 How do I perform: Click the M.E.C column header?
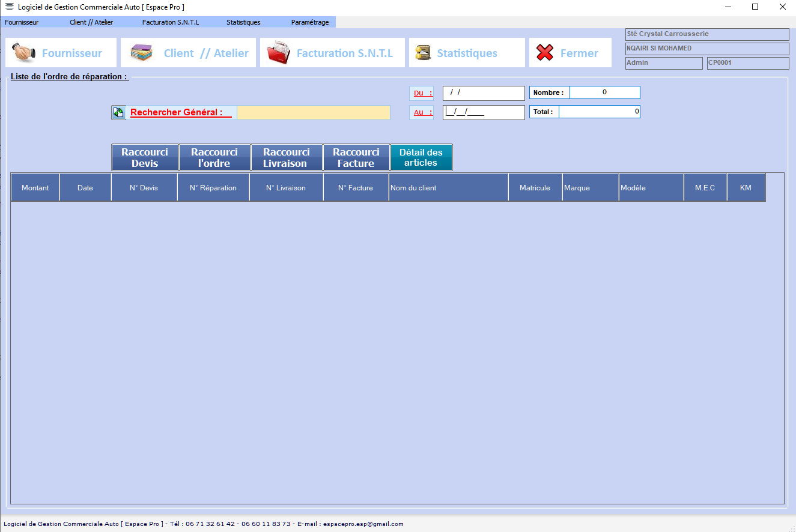pyautogui.click(x=705, y=187)
